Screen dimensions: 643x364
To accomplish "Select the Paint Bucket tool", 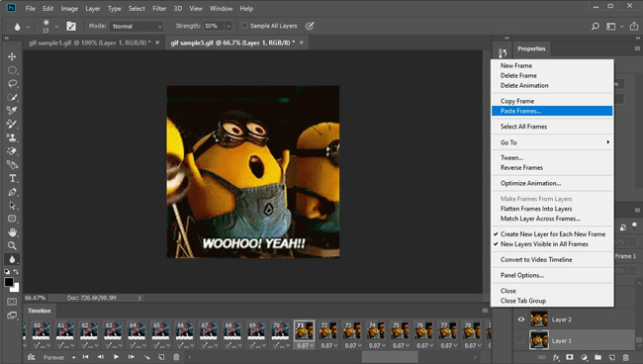I will 12,165.
